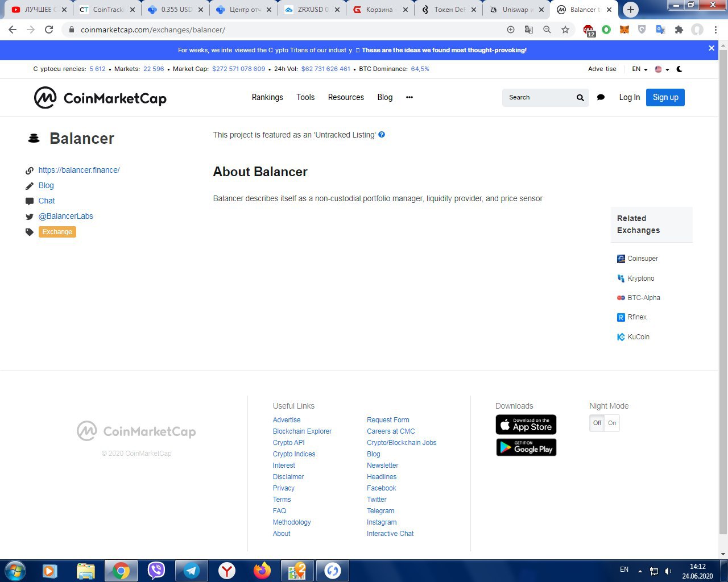Click the Coinsuper exchange icon

click(x=621, y=259)
